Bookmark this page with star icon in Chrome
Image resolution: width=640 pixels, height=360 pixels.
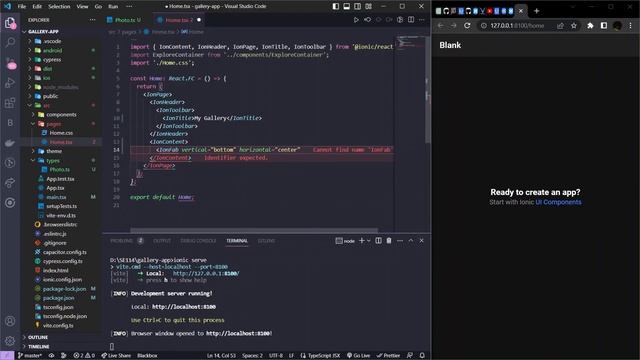(574, 25)
